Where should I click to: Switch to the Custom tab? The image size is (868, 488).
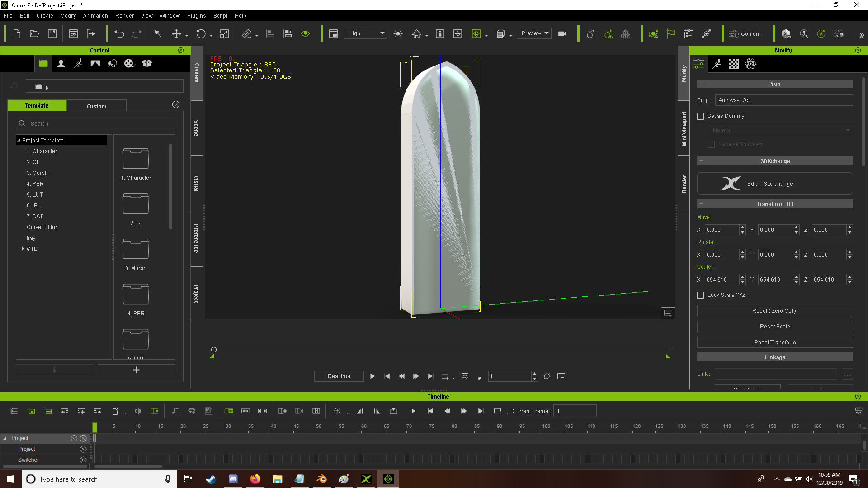click(96, 106)
